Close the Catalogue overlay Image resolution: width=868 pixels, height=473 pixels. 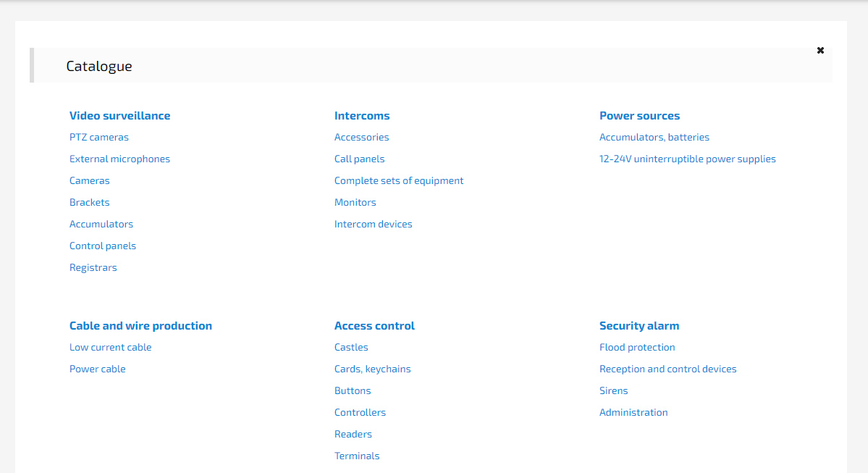(x=820, y=50)
